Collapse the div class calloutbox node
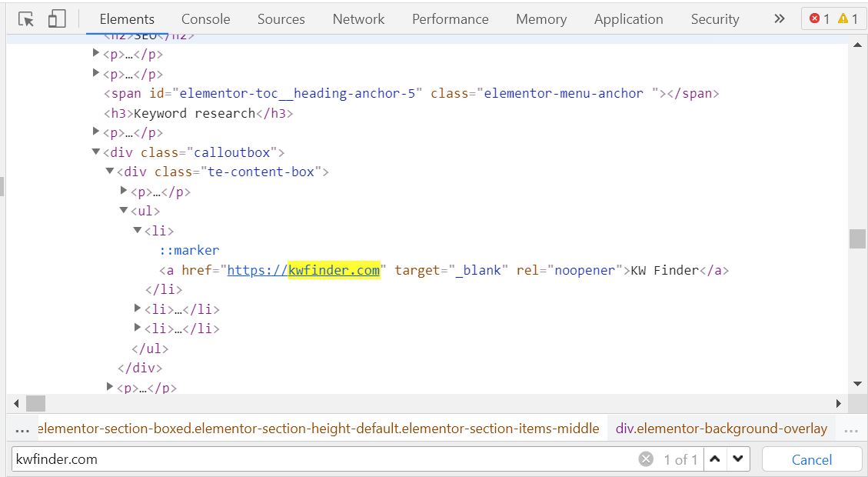 tap(96, 152)
